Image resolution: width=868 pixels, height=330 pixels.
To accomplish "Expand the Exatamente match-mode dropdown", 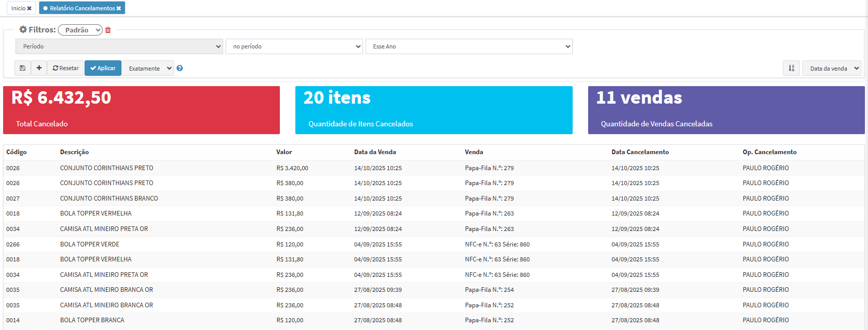I will tap(148, 68).
